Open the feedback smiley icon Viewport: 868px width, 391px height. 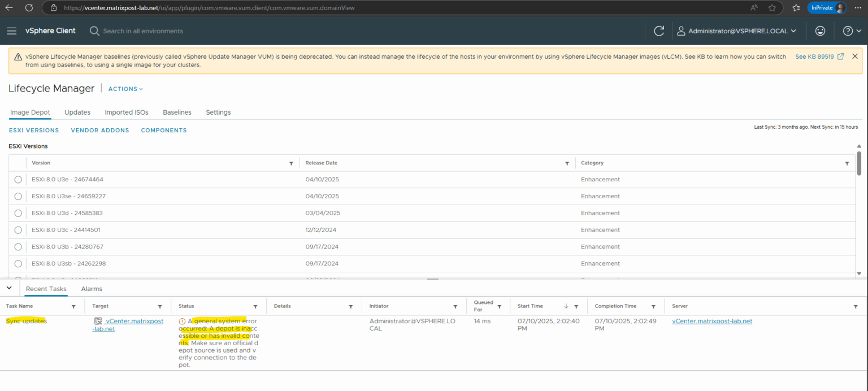click(x=820, y=31)
